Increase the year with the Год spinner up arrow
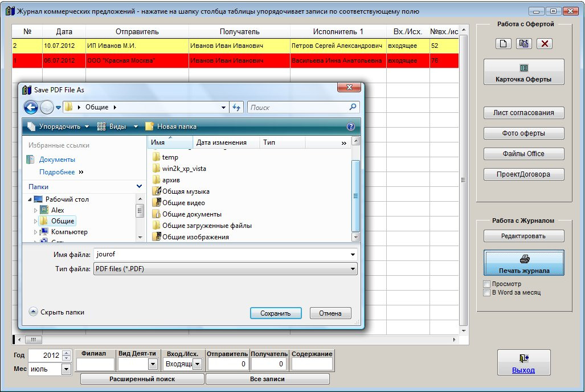This screenshot has width=585, height=392. point(66,353)
